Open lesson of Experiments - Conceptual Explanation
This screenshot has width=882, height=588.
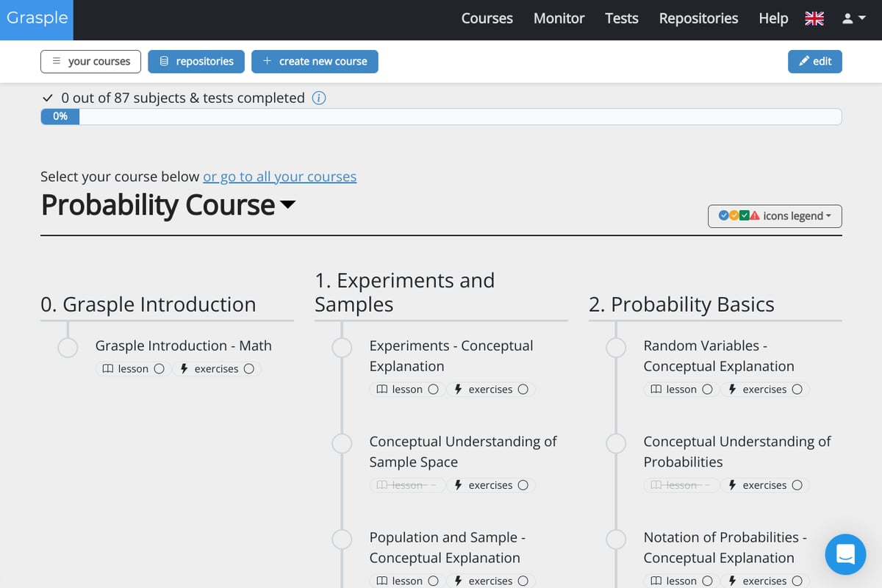[407, 390]
